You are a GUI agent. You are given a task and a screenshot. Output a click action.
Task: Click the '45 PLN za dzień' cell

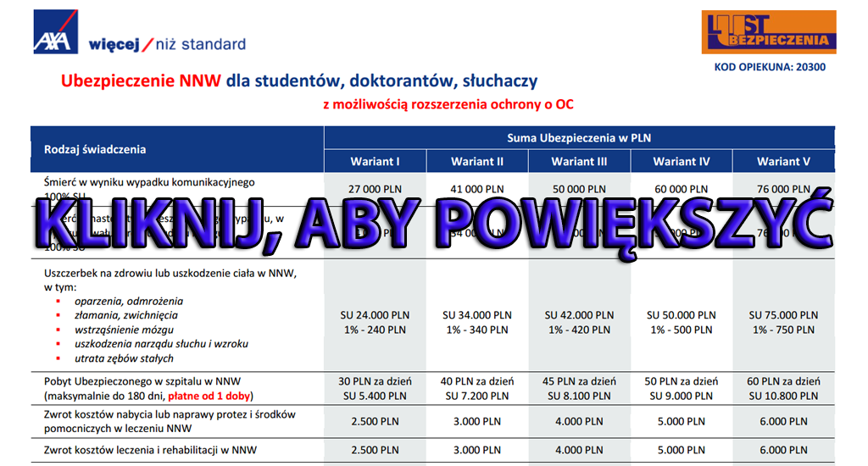pos(579,381)
